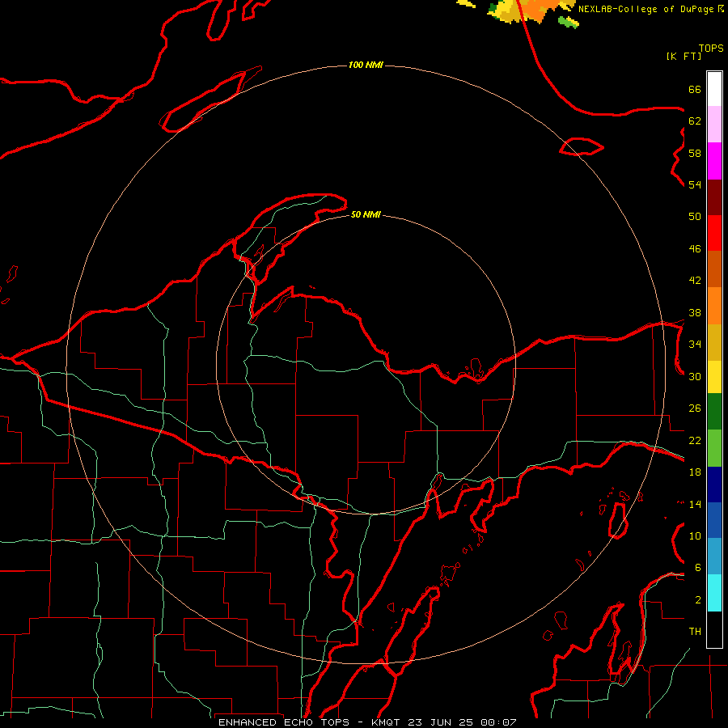Pick the sky blue legend swatch
The image size is (728, 728).
coord(714,557)
